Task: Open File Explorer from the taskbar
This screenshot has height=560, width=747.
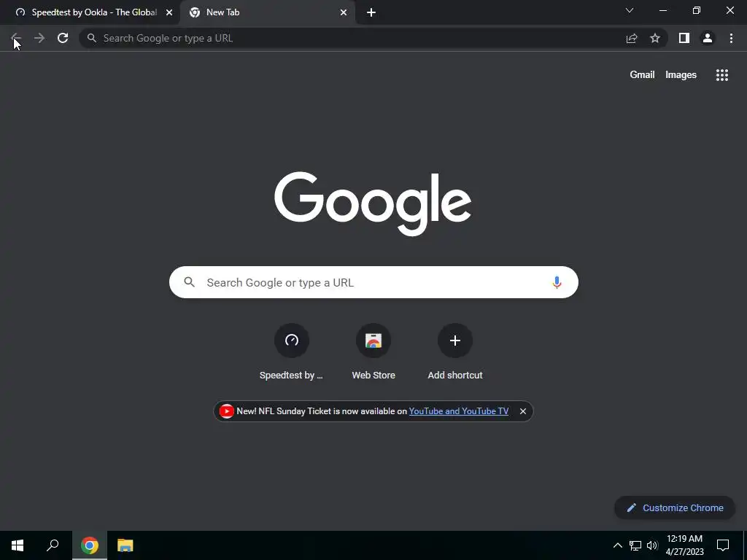Action: coord(125,545)
